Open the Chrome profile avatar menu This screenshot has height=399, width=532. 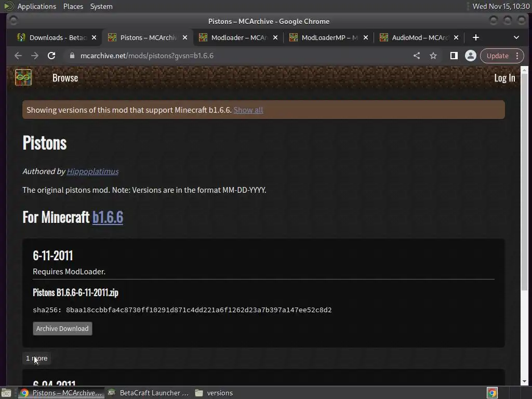pyautogui.click(x=470, y=56)
